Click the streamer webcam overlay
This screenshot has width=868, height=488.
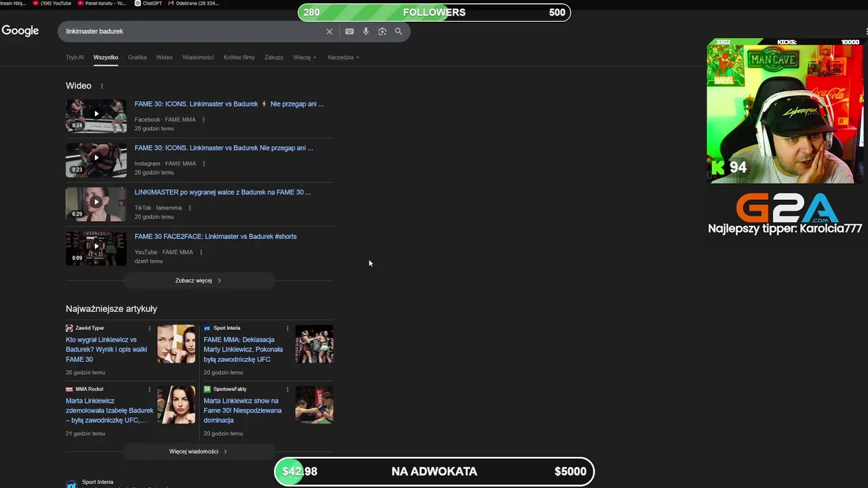(x=785, y=110)
